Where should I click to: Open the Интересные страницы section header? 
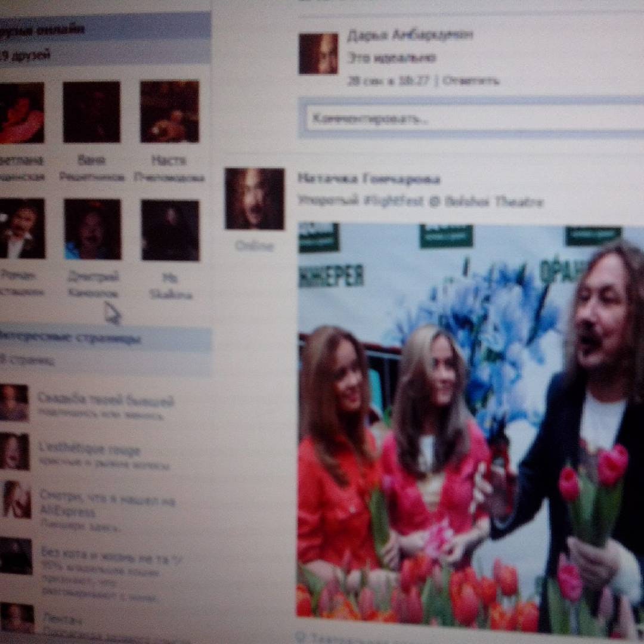106,339
